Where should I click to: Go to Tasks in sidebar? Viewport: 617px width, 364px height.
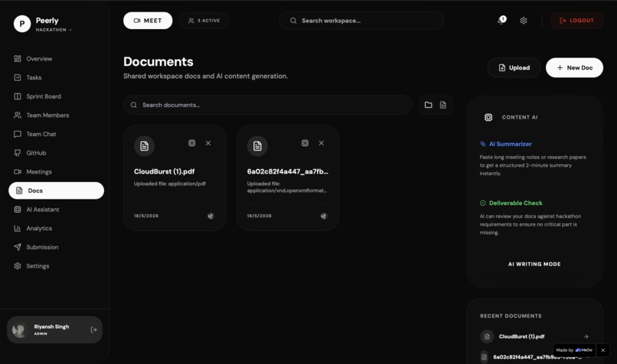57,77
